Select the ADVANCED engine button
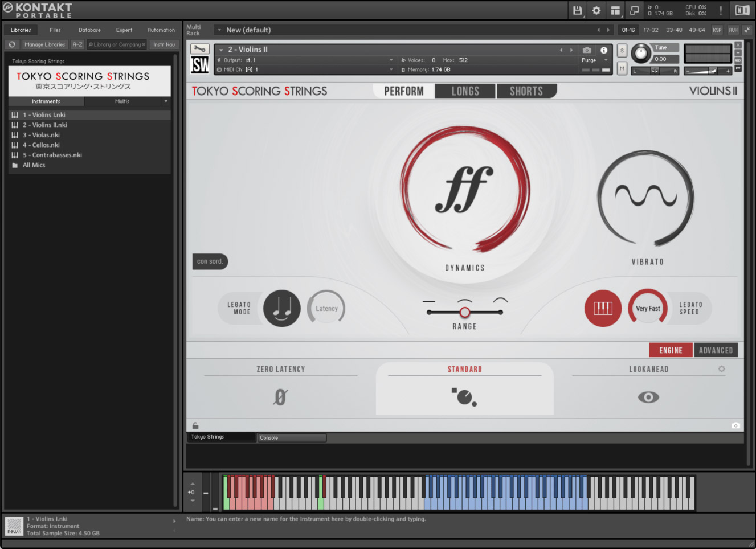 (x=716, y=350)
